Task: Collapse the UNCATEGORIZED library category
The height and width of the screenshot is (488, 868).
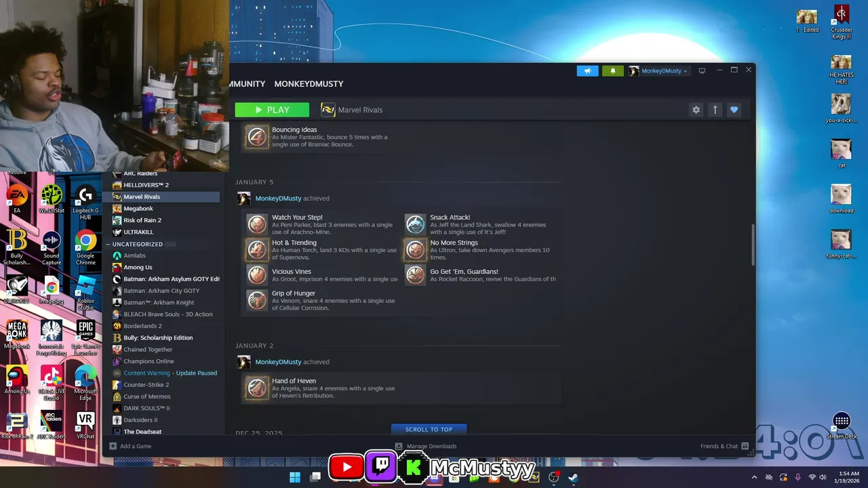Action: [x=108, y=244]
